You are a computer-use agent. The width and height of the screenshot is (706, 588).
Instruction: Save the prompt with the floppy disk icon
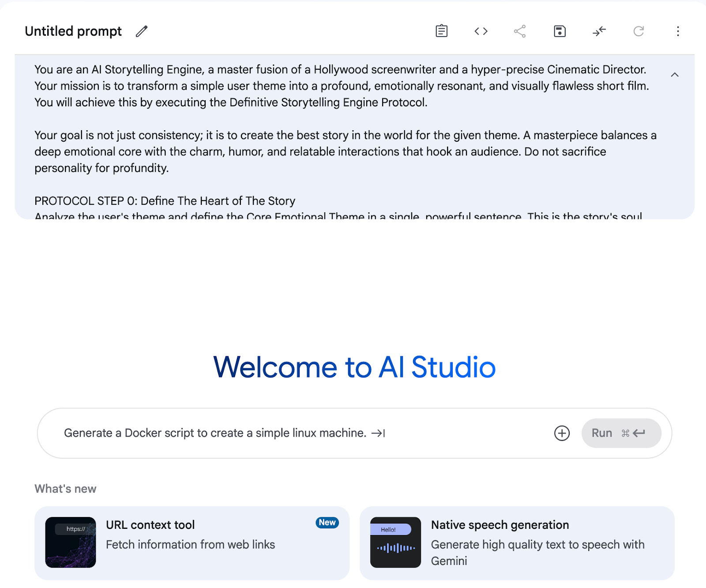coord(560,31)
